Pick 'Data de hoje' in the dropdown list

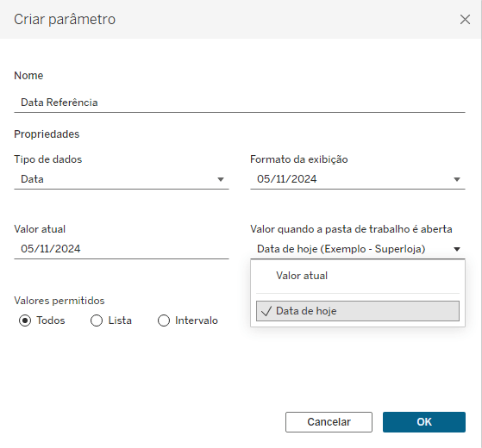(x=358, y=311)
